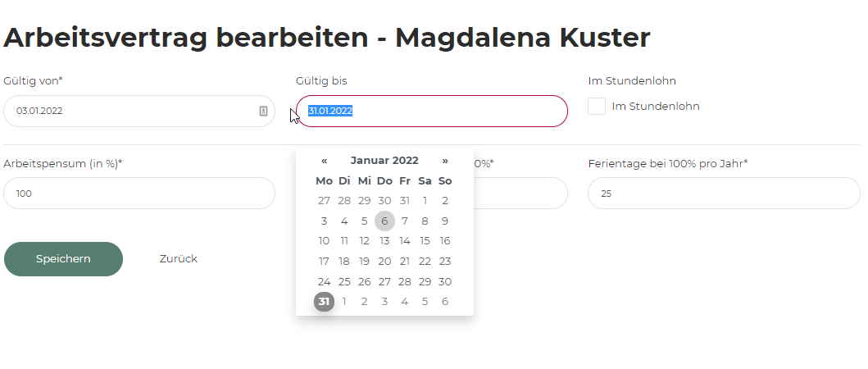Select January 10 in Monday column
The width and height of the screenshot is (868, 369).
pos(324,241)
